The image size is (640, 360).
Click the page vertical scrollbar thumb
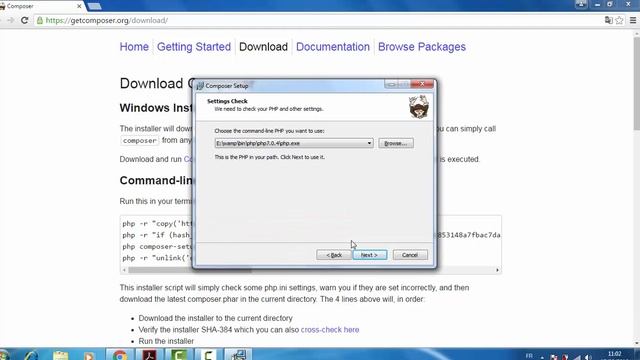coord(636,84)
